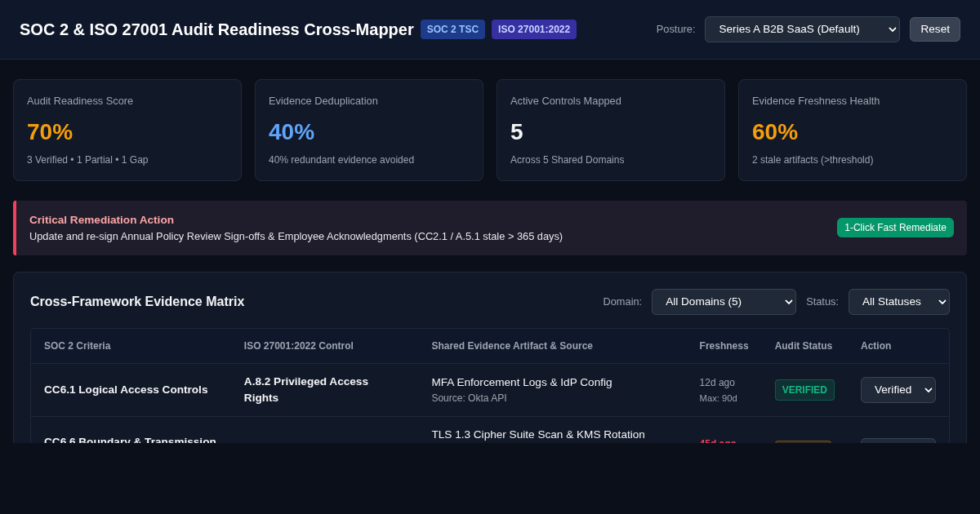Click the 40% Evidence Deduplication value

[x=292, y=132]
